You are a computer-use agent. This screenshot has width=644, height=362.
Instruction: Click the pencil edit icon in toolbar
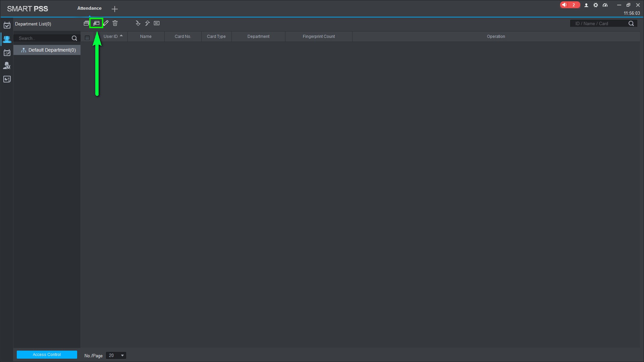[x=106, y=23]
